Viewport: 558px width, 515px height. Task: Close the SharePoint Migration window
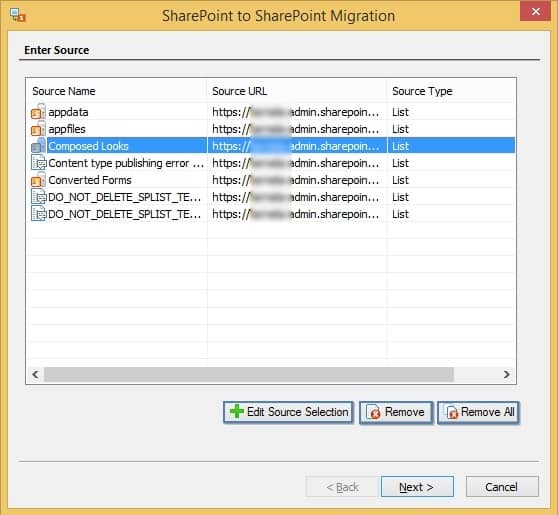(x=535, y=11)
